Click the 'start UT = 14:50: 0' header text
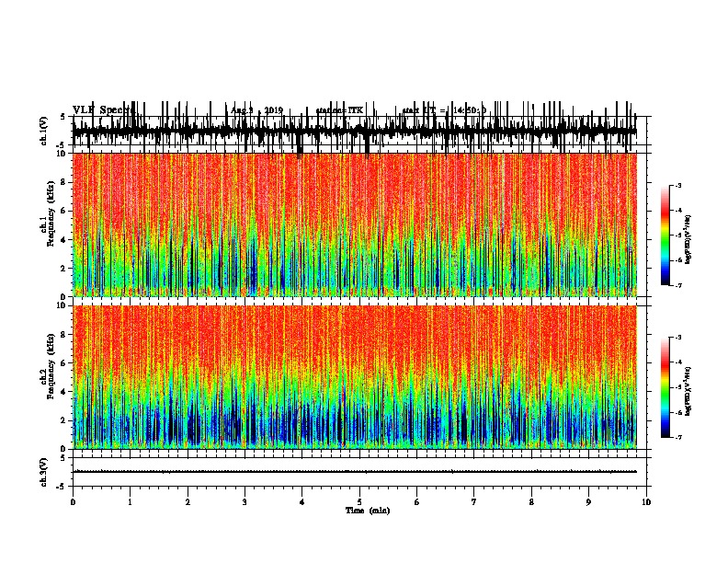This screenshot has width=728, height=563. (444, 110)
